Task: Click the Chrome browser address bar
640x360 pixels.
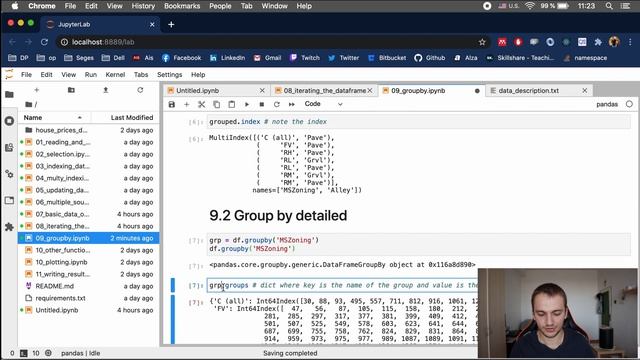Action: tap(269, 42)
